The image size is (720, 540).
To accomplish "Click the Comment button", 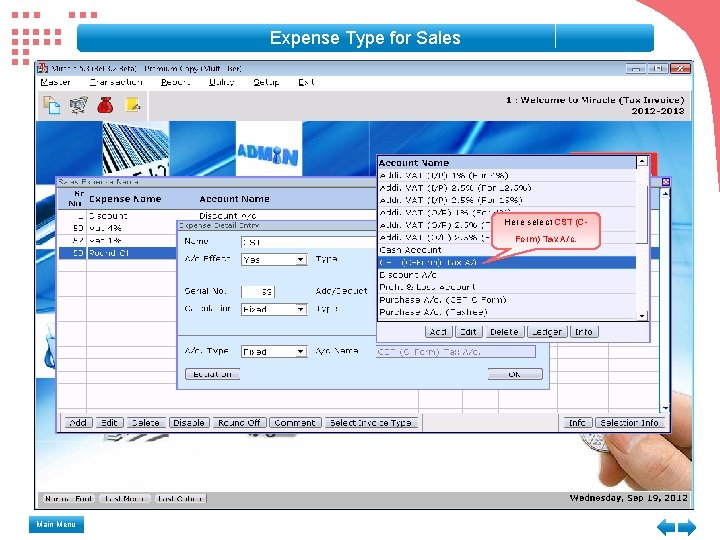I will pos(294,422).
